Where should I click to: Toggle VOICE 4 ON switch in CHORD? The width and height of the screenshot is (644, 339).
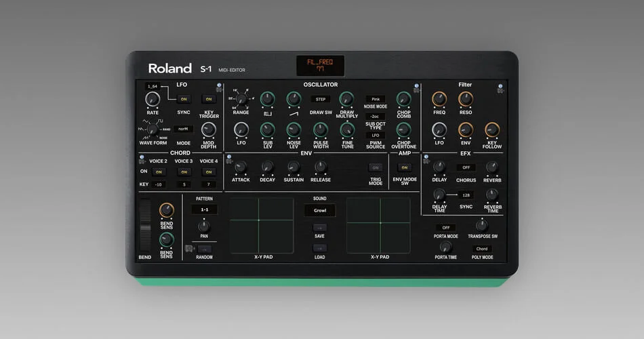209,172
